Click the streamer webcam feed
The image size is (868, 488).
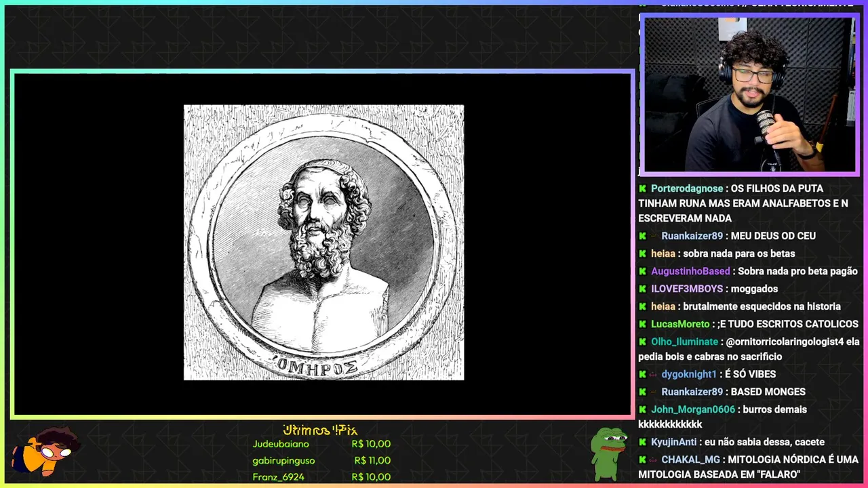point(749,94)
